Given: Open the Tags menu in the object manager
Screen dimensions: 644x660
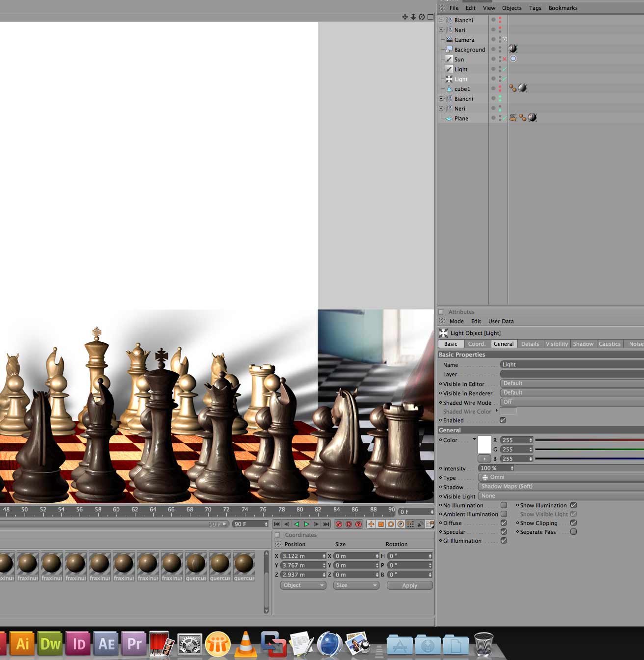Looking at the screenshot, I should [x=535, y=8].
